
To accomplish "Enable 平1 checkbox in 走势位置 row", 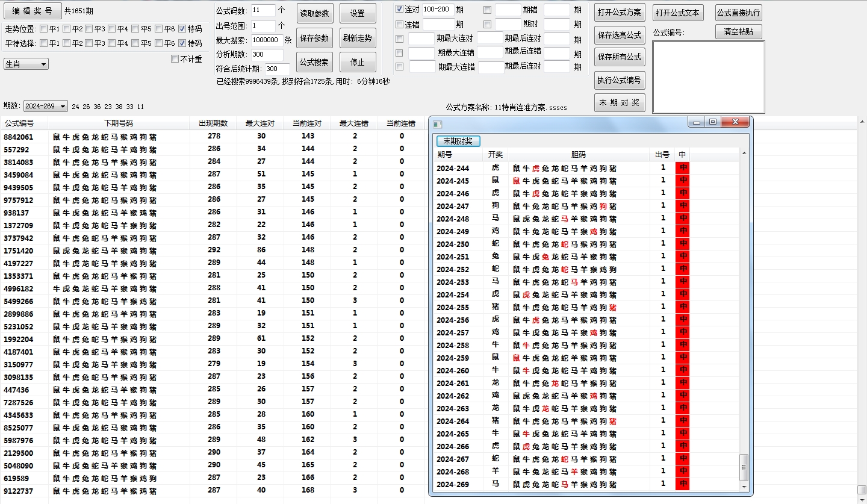I will coord(43,27).
